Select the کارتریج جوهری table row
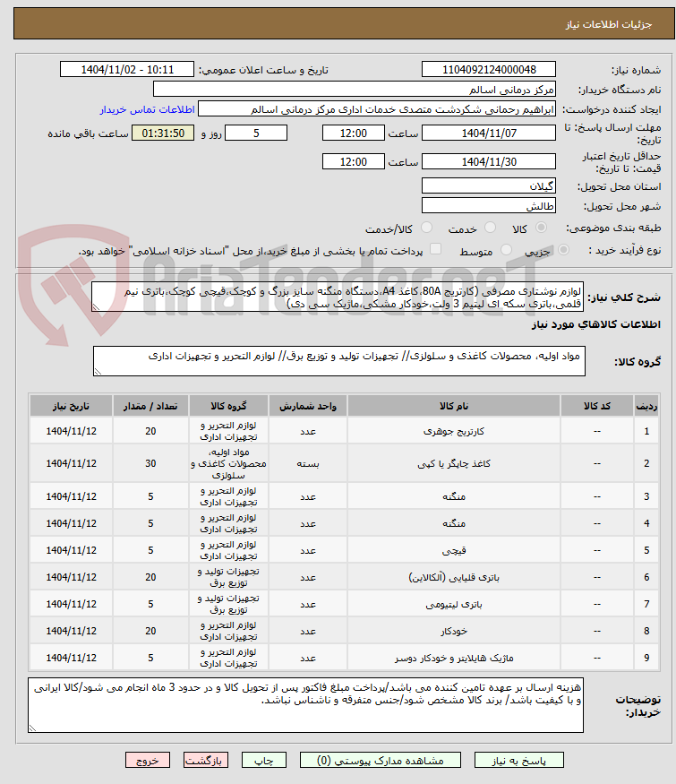Viewport: 676px width, 784px height. pyautogui.click(x=344, y=430)
